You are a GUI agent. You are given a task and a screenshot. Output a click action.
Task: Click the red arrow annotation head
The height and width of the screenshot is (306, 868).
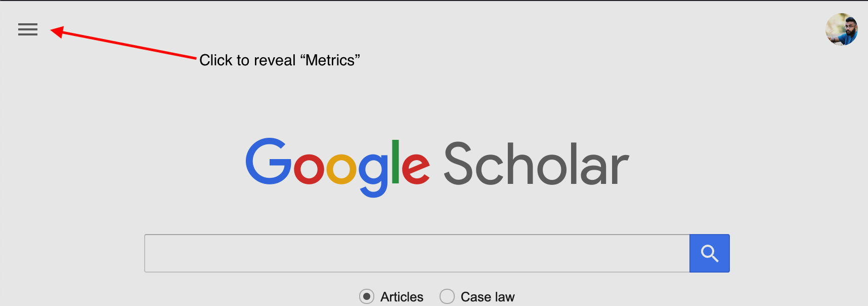click(x=57, y=31)
